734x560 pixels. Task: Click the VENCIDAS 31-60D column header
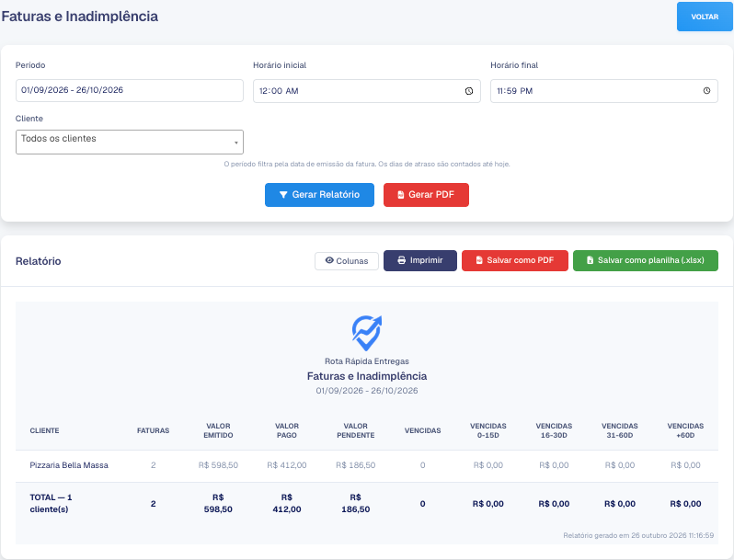click(x=620, y=430)
